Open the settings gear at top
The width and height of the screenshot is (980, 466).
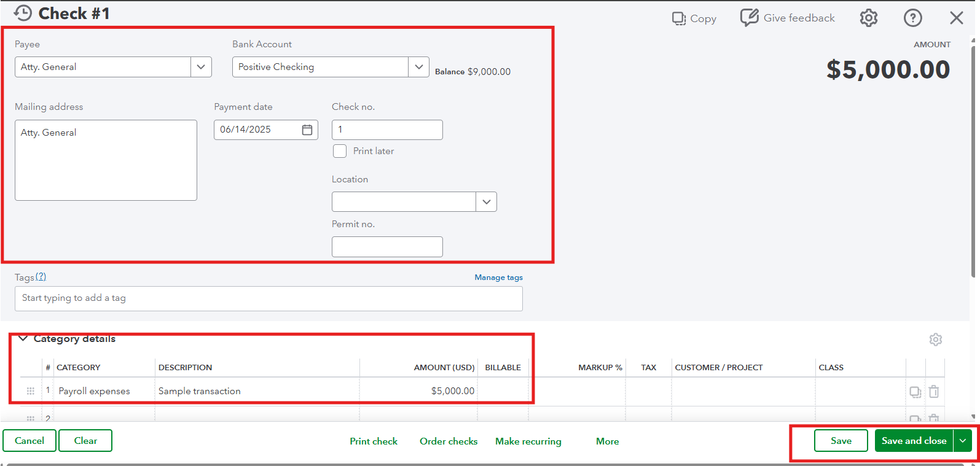tap(869, 18)
